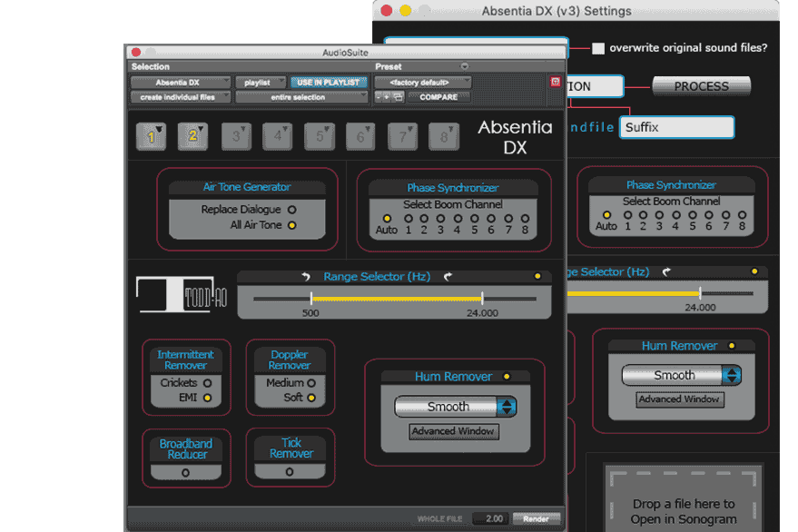Open the factory default preset dropdown

[x=422, y=83]
